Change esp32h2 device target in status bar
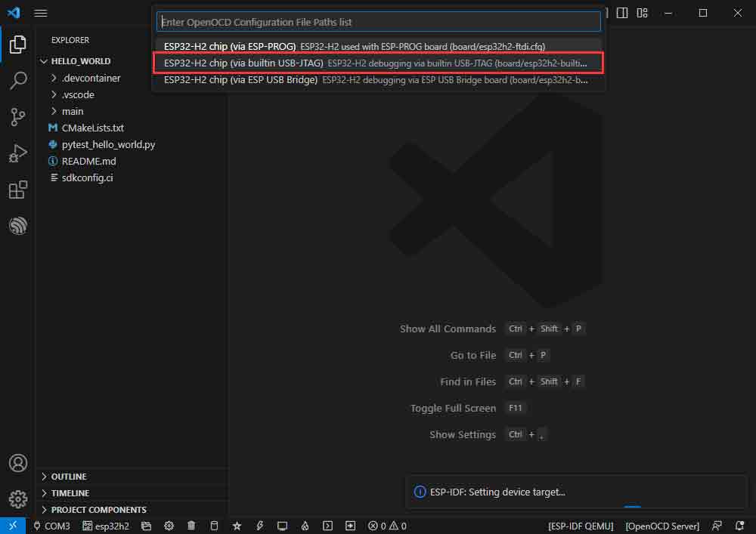This screenshot has height=534, width=756. [106, 526]
